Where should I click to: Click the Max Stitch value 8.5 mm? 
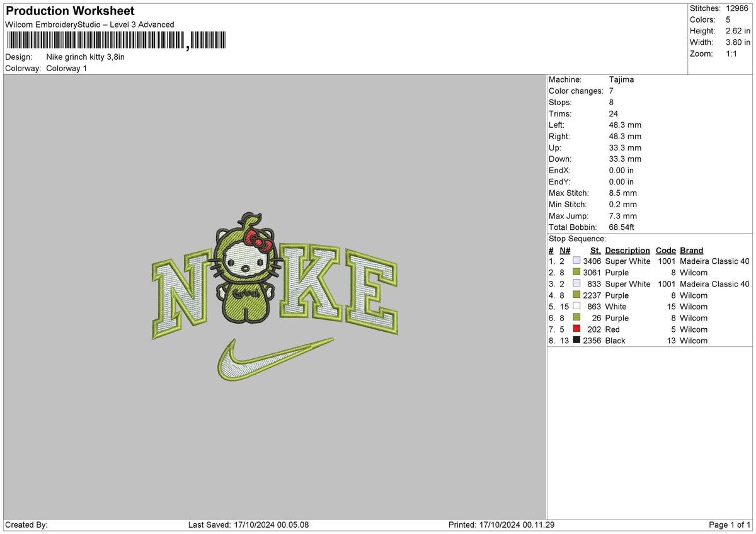click(623, 193)
